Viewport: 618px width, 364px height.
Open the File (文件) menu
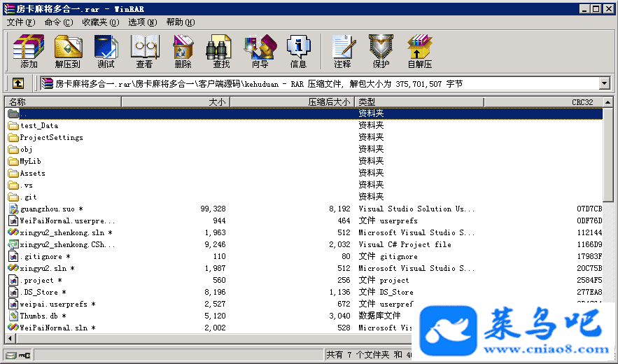click(x=20, y=22)
